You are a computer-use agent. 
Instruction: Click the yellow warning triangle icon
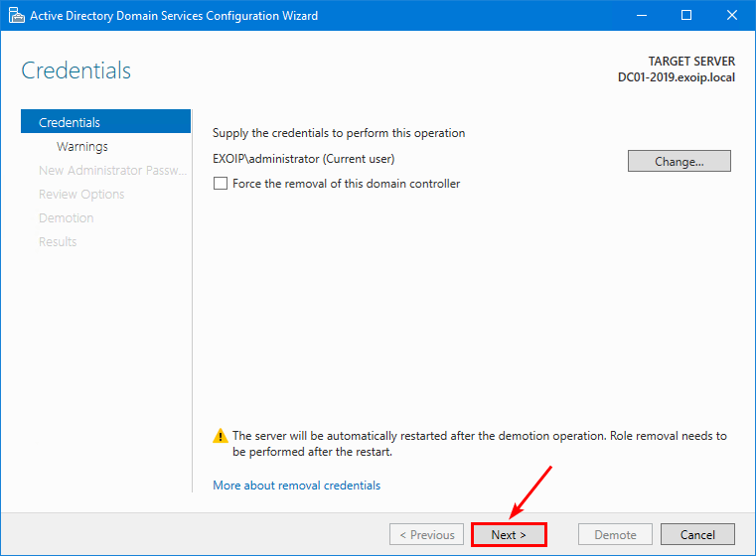coord(220,436)
